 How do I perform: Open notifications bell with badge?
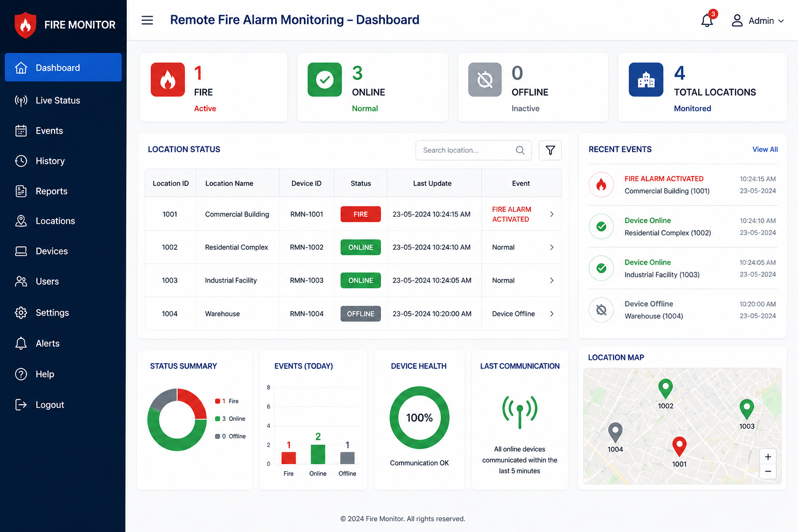pos(708,19)
